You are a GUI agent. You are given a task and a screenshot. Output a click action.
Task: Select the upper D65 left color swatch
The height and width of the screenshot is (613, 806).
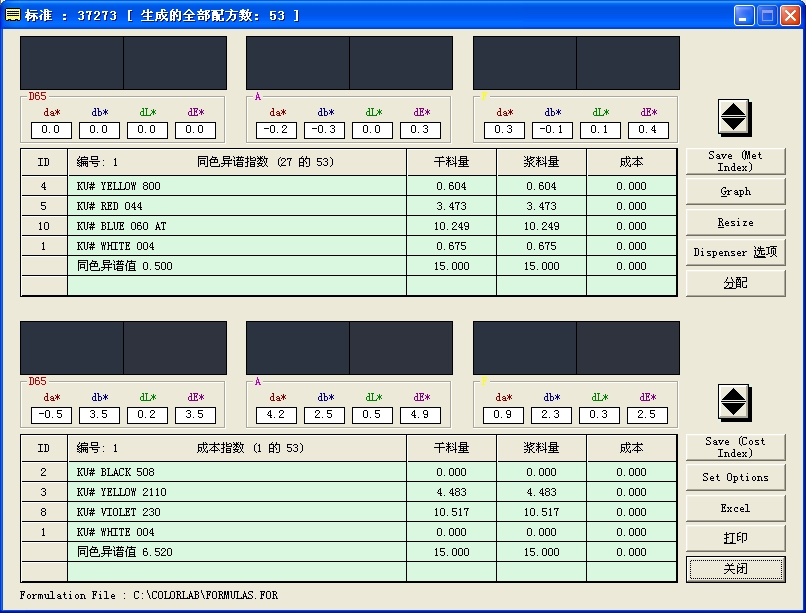click(x=71, y=63)
